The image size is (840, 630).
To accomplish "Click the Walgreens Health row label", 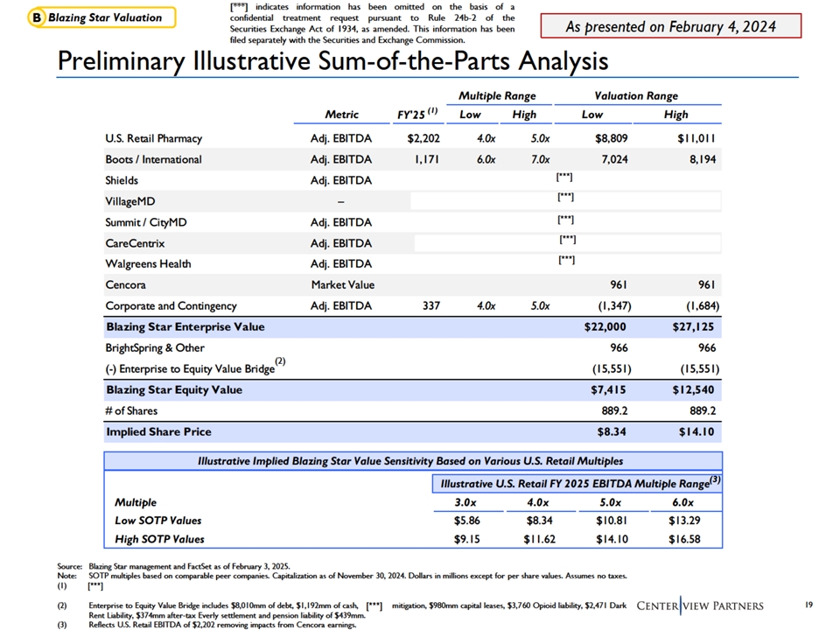I will coord(148,263).
